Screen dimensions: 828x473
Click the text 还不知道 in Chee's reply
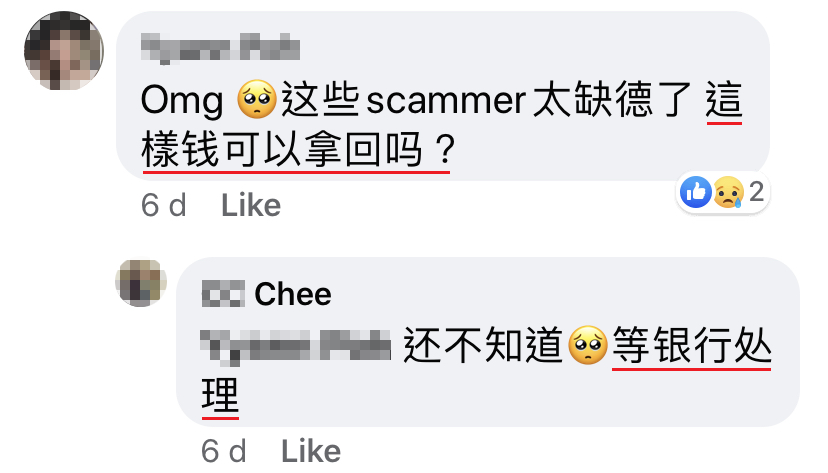click(x=483, y=345)
